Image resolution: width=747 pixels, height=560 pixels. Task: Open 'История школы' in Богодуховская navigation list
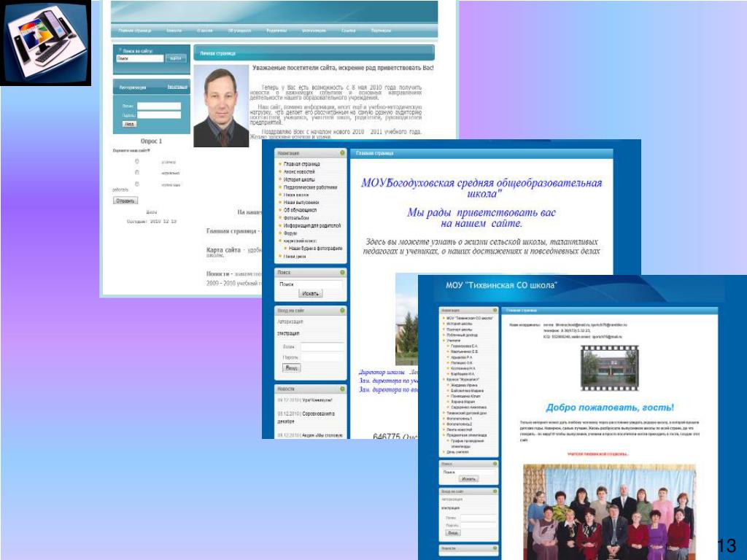pos(299,179)
